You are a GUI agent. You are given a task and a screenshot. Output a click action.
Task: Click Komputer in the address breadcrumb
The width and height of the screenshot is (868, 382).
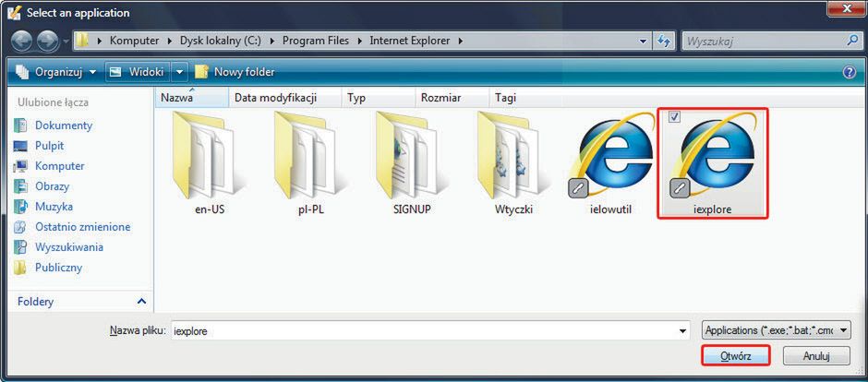point(135,41)
